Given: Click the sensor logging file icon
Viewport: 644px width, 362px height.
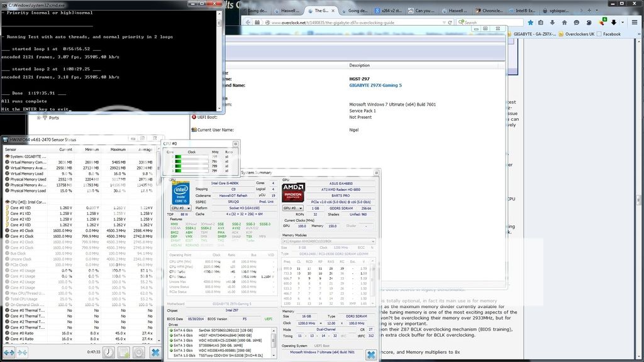Looking at the screenshot, I should click(x=125, y=352).
